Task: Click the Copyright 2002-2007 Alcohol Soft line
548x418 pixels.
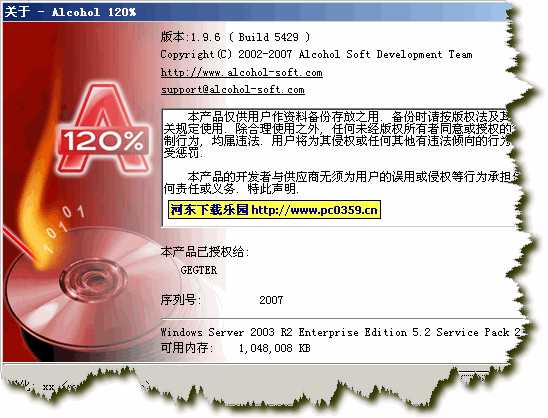Action: click(316, 55)
